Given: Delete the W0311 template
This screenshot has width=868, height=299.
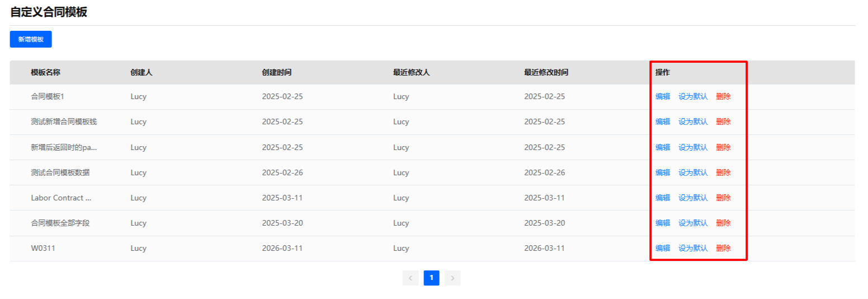Looking at the screenshot, I should tap(723, 248).
